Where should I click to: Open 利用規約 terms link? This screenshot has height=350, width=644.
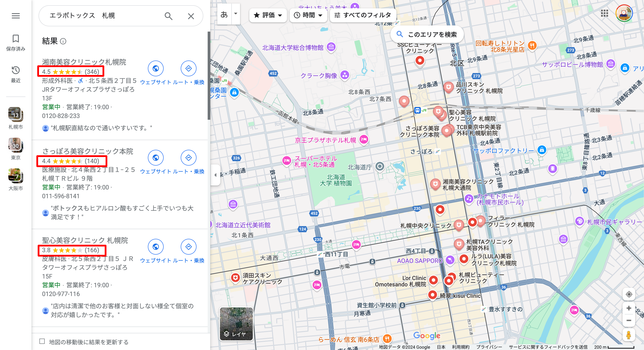click(x=460, y=347)
